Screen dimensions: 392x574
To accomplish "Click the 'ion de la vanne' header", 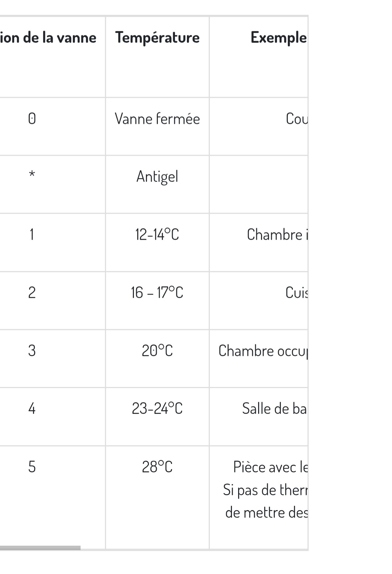I will (48, 38).
